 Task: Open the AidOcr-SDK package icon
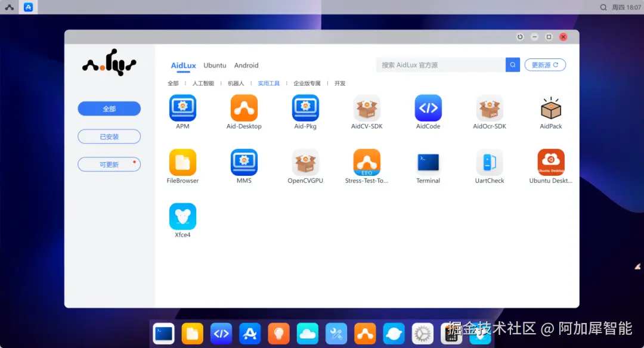click(489, 108)
